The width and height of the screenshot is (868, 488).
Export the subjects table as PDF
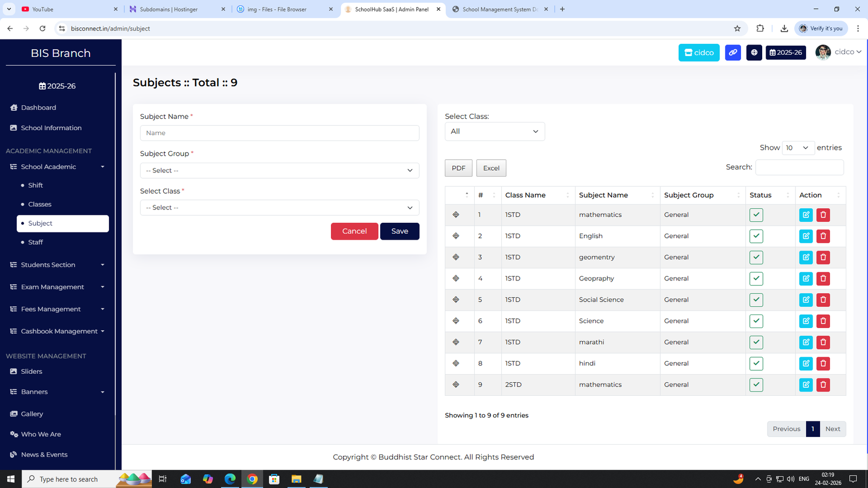458,168
